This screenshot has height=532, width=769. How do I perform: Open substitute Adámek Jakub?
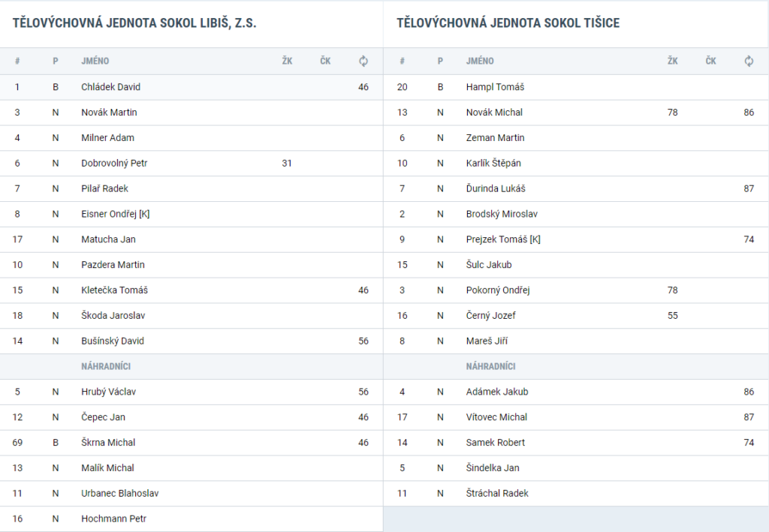(497, 392)
